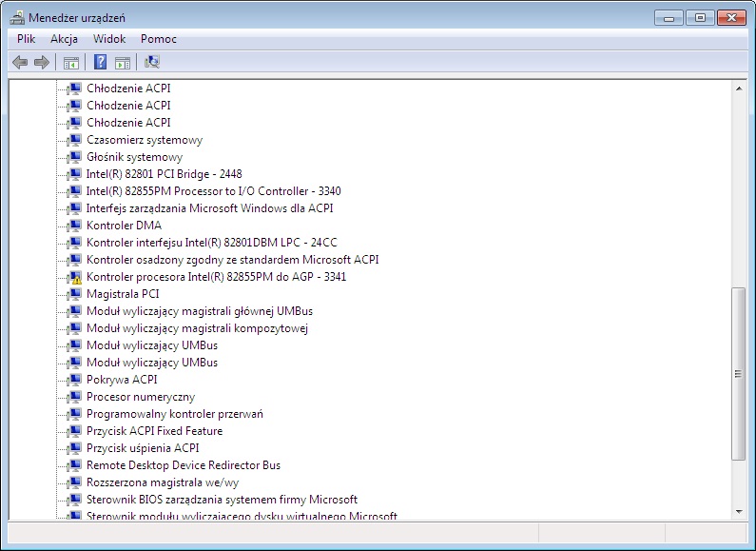
Task: Click the icon beside Remote Desktop Device Redirector Bus
Action: [75, 465]
